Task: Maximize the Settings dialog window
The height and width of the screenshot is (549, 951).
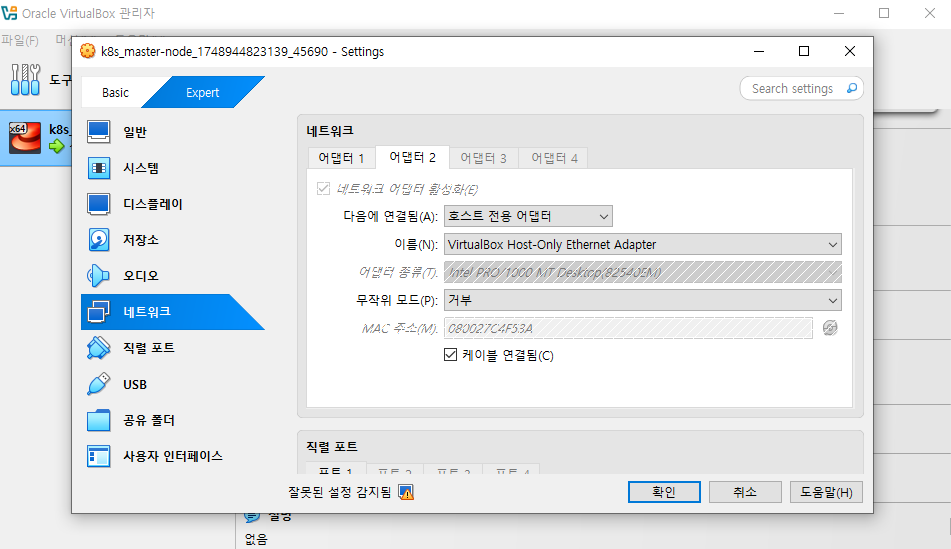Action: point(804,52)
